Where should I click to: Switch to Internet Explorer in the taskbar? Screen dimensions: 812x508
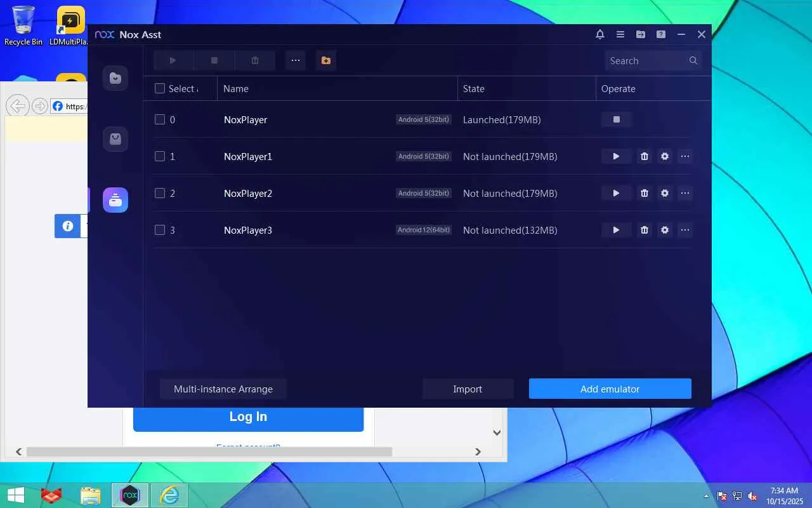[169, 495]
